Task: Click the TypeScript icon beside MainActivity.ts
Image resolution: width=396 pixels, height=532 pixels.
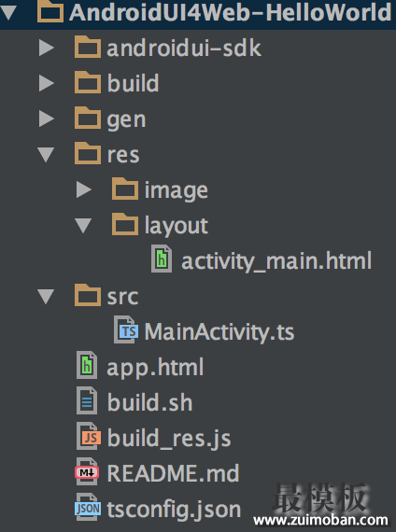Action: pos(126,329)
